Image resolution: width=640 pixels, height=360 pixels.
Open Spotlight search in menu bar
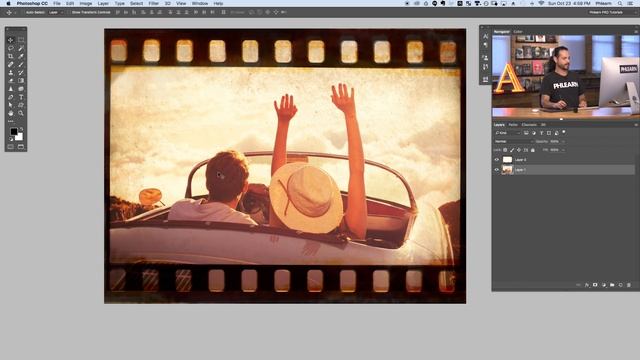[620, 3]
